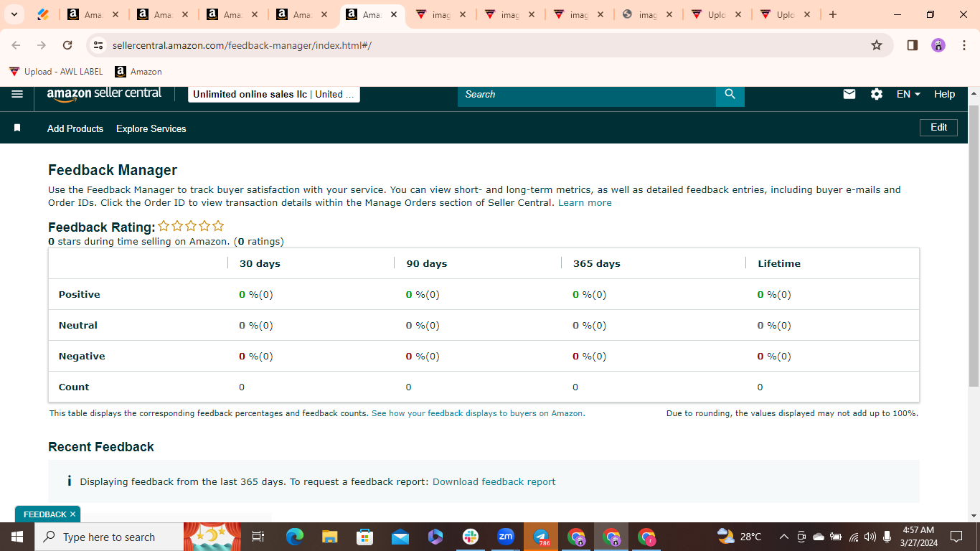Open the Settings gear menu

(877, 94)
